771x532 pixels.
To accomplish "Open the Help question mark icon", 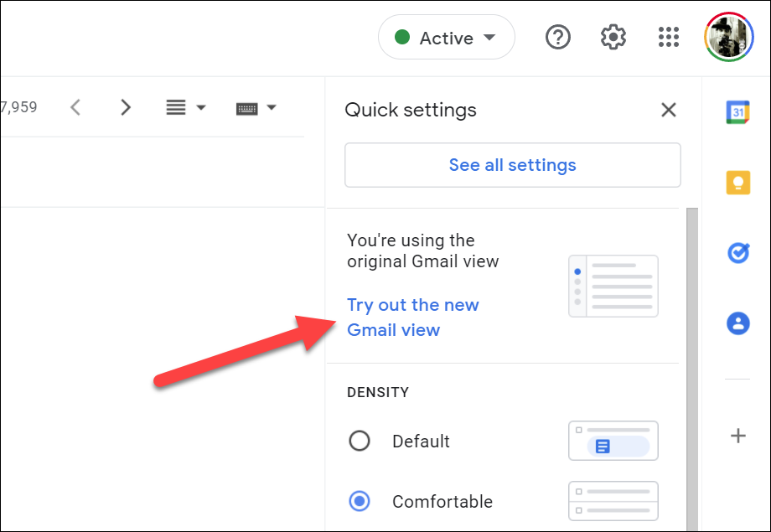I will pos(557,38).
